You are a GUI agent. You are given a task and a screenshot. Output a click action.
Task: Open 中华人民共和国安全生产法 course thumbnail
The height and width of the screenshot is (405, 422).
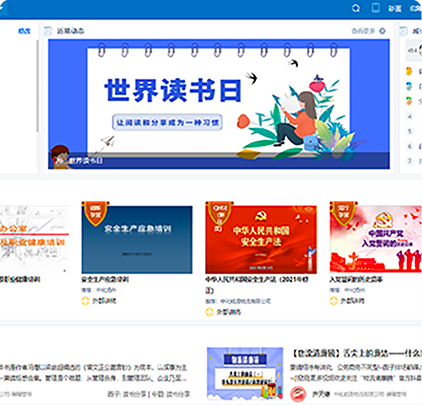click(261, 240)
